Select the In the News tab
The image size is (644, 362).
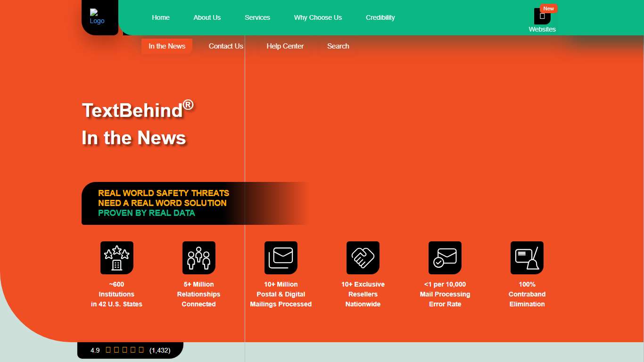pos(167,46)
